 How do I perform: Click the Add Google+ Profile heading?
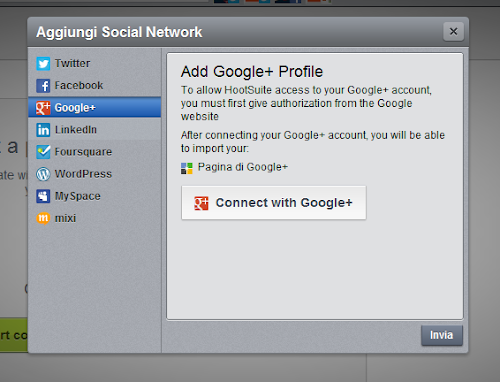252,72
